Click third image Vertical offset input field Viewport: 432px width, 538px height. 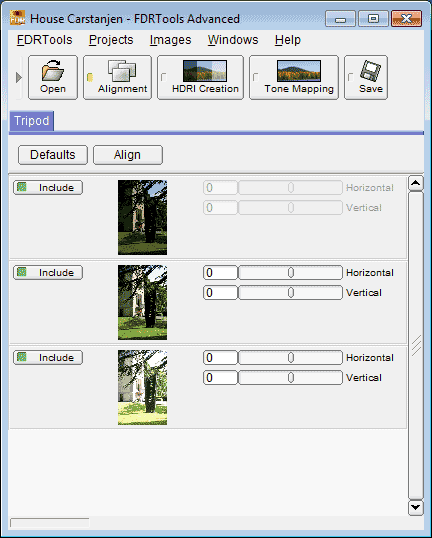point(220,378)
